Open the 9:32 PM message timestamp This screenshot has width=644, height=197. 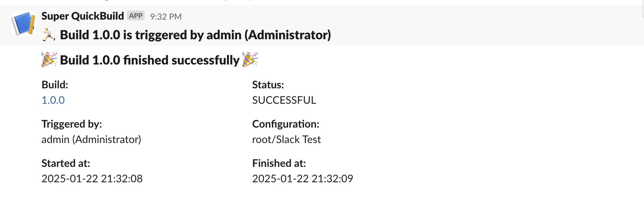tap(166, 16)
